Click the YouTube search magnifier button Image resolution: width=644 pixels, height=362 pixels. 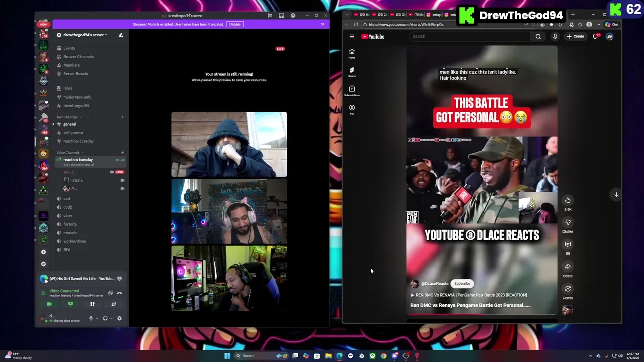(538, 36)
